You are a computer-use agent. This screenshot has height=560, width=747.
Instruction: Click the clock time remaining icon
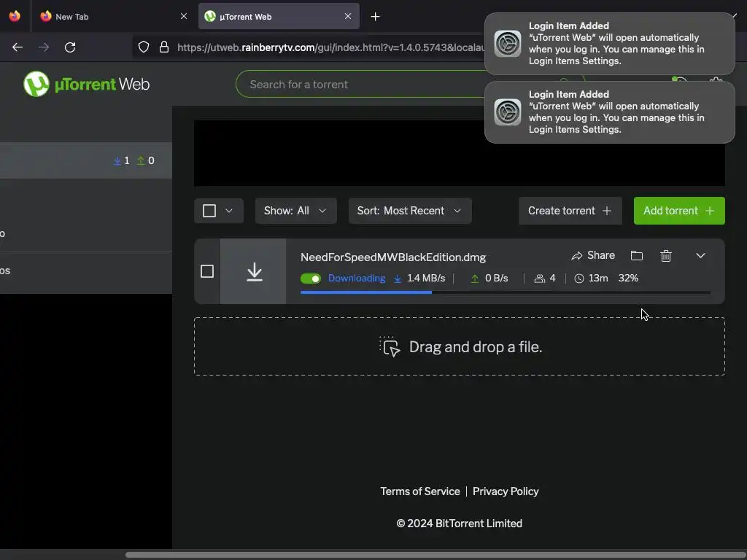pyautogui.click(x=578, y=279)
